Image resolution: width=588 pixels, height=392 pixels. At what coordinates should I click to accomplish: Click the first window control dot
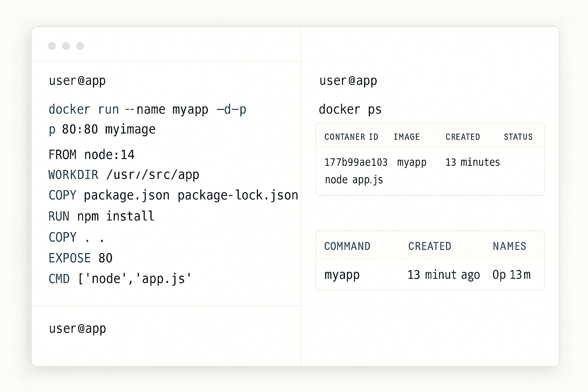tap(52, 46)
